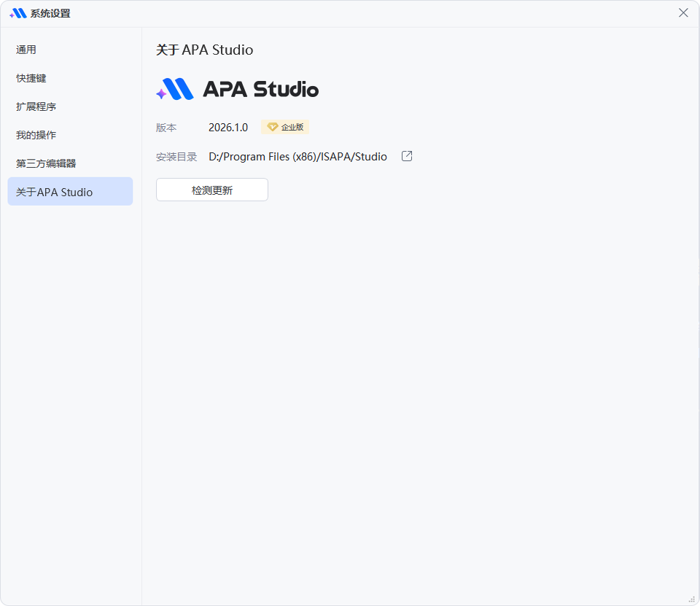Open install directory via external link icon
The width and height of the screenshot is (700, 606).
coord(407,156)
